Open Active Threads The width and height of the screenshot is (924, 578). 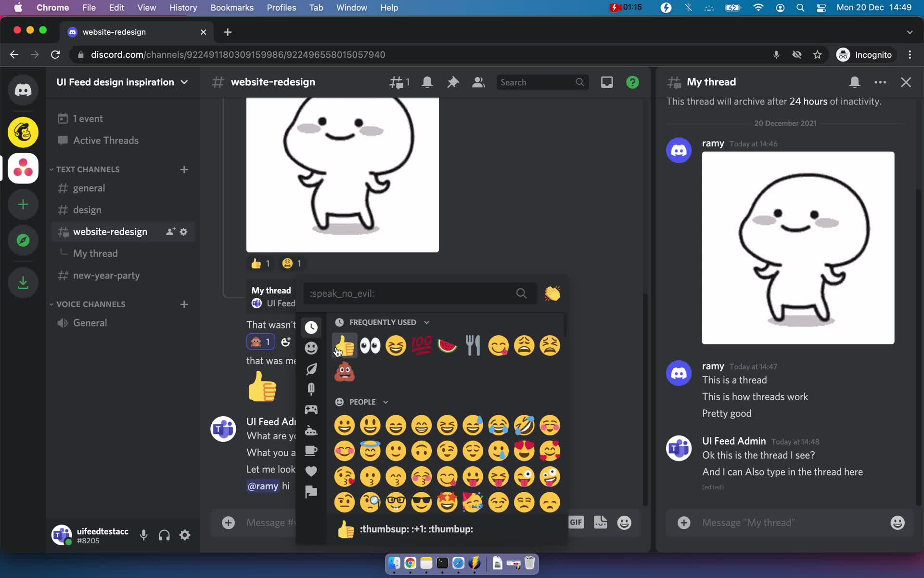[x=123, y=141]
